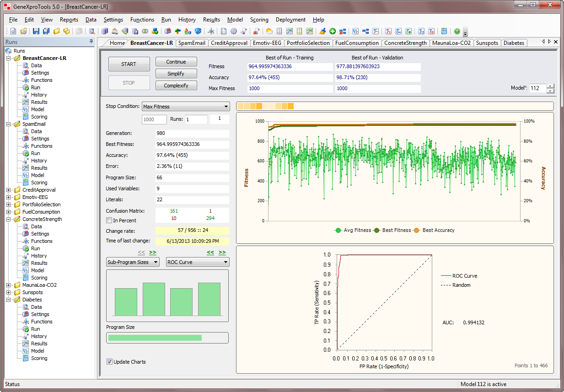Increase the Model number with up stepper
Image resolution: width=564 pixels, height=392 pixels.
pos(550,86)
